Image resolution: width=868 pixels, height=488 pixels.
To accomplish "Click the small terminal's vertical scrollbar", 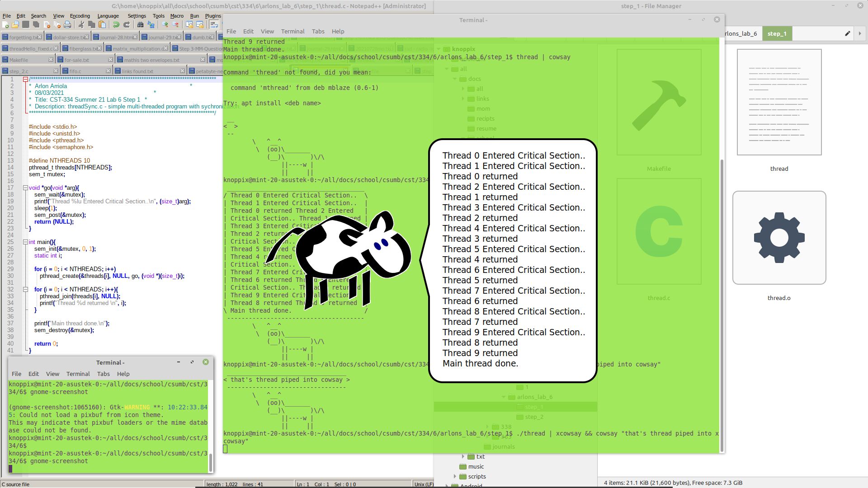I will click(210, 462).
